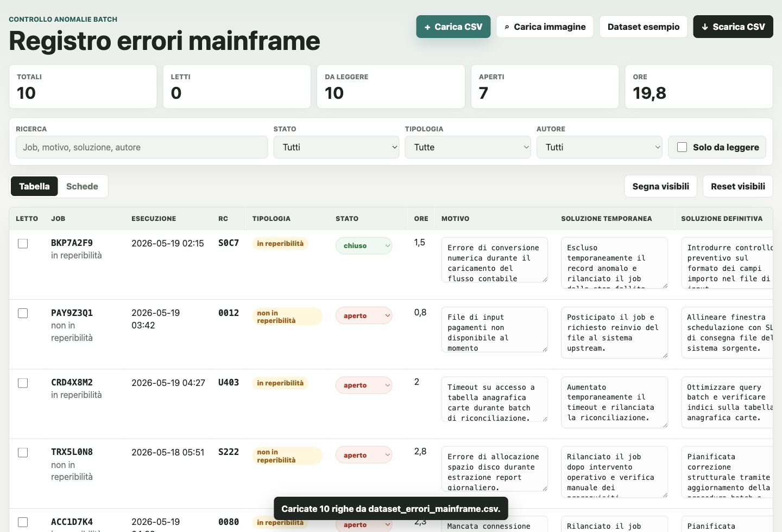Click the Reset visibili button
782x532 pixels.
click(x=738, y=186)
